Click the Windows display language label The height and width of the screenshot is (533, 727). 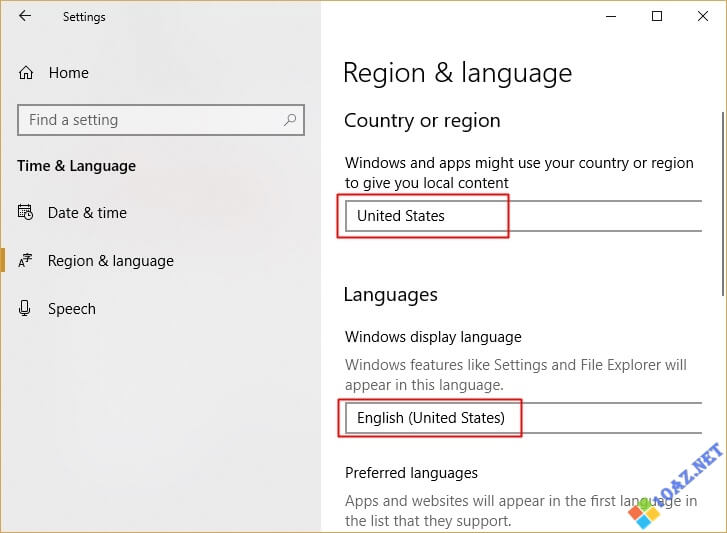pyautogui.click(x=433, y=337)
